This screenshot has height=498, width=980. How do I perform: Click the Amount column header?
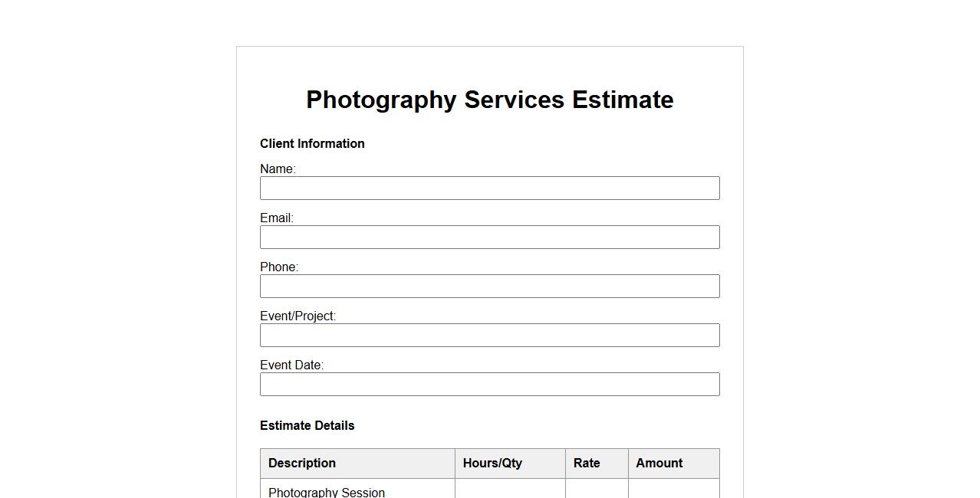click(659, 464)
